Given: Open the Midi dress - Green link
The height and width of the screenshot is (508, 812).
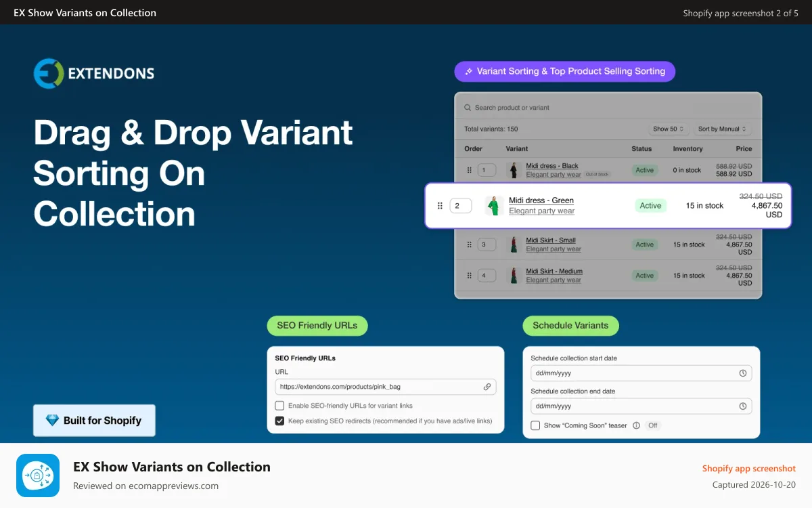Looking at the screenshot, I should tap(541, 200).
